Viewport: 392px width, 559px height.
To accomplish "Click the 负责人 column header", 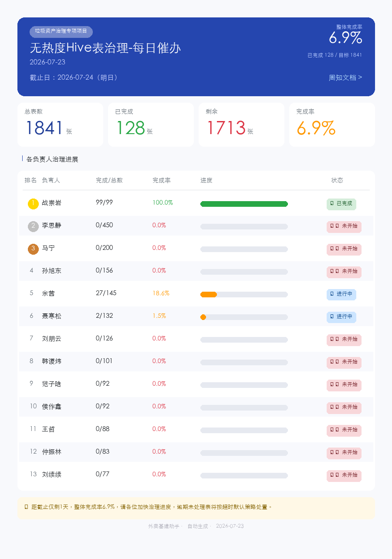I will coord(51,180).
